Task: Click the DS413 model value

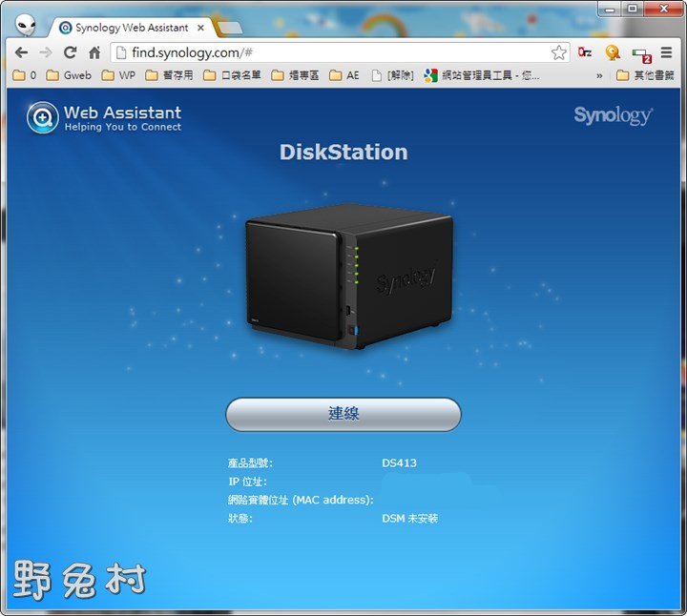Action: click(x=399, y=462)
